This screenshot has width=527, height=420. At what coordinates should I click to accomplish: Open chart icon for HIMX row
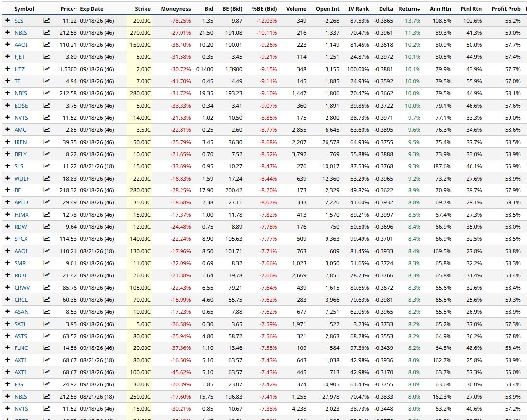click(47, 215)
